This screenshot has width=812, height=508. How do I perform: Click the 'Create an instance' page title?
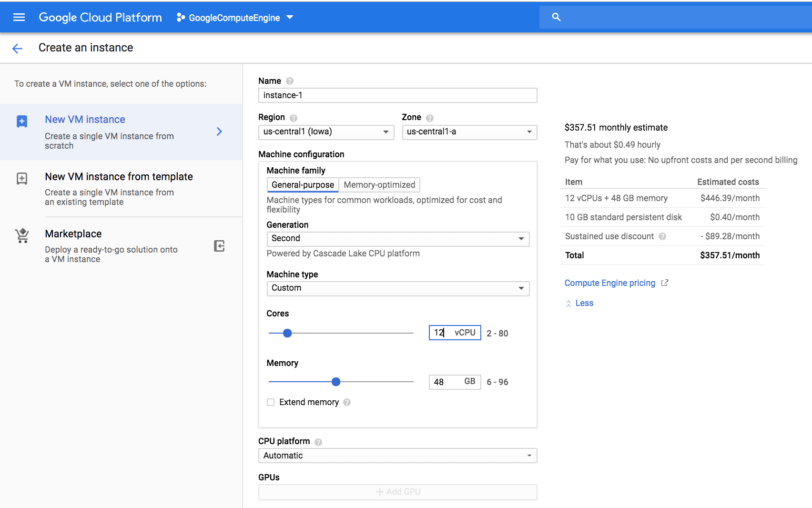(86, 48)
